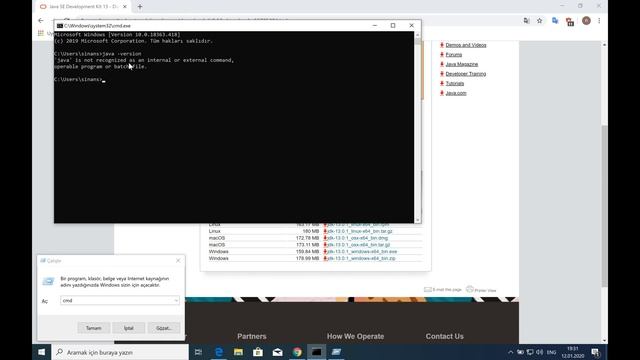Image resolution: width=640 pixels, height=360 pixels.
Task: Open the Chrome profile avatar
Action: coord(586,21)
